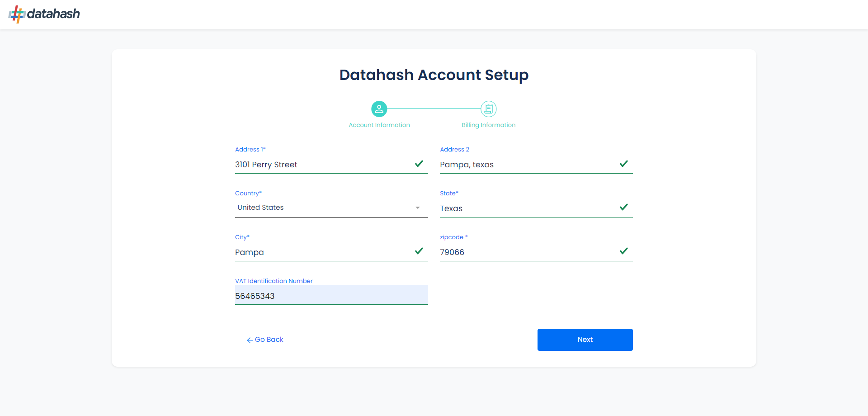The image size is (868, 416).
Task: Click the zipcode field checkmark
Action: [624, 251]
